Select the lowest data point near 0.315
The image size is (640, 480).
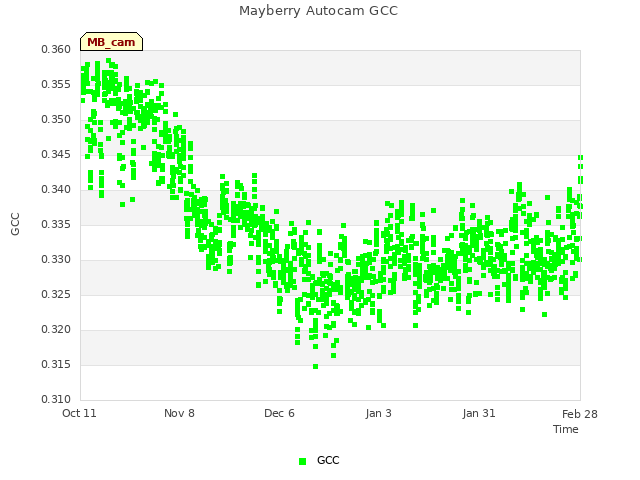(316, 367)
